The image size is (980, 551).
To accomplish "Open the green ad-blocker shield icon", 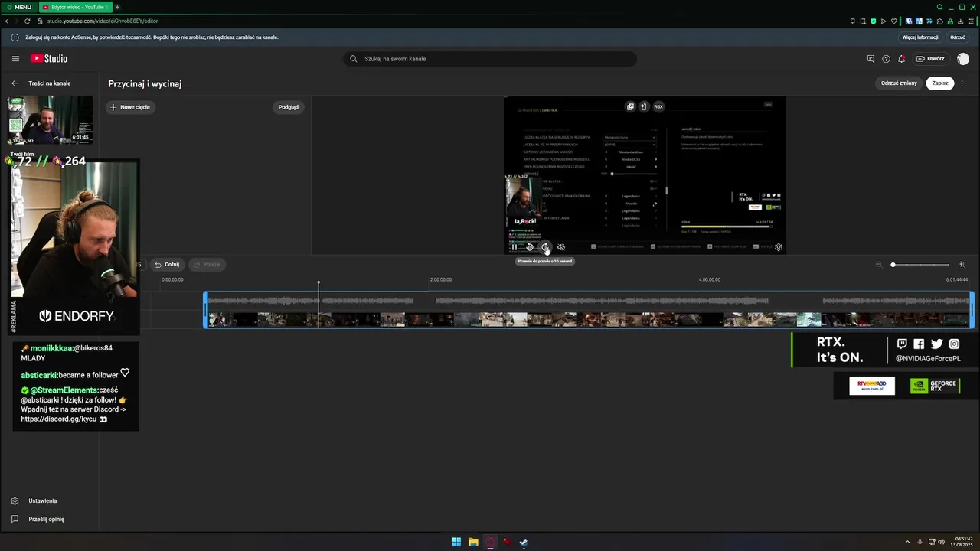I will 873,21.
